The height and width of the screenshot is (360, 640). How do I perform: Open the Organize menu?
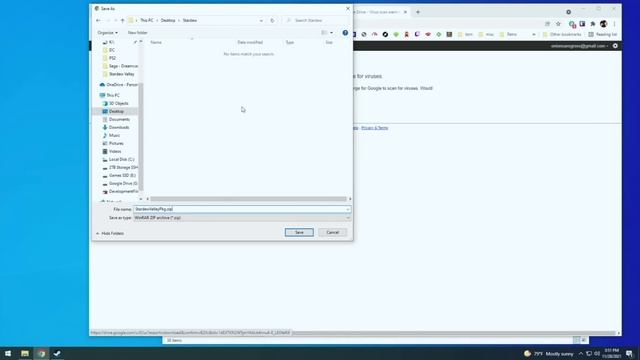coord(107,33)
